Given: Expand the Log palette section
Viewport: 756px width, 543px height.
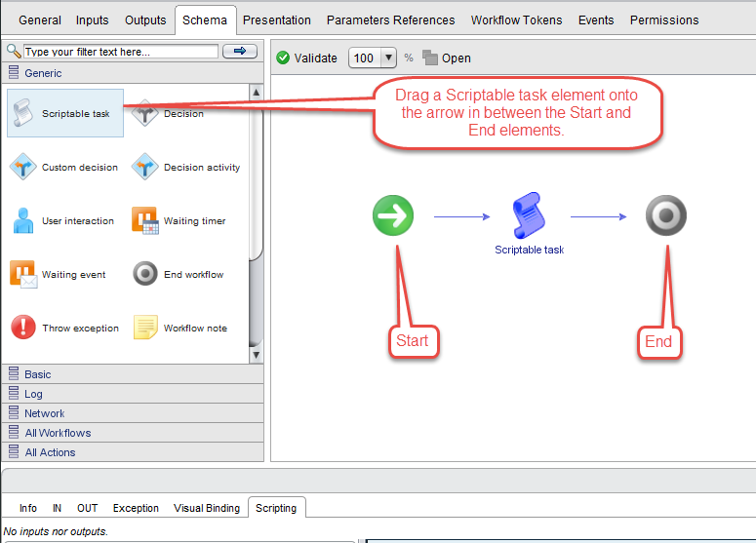Looking at the screenshot, I should tap(33, 394).
